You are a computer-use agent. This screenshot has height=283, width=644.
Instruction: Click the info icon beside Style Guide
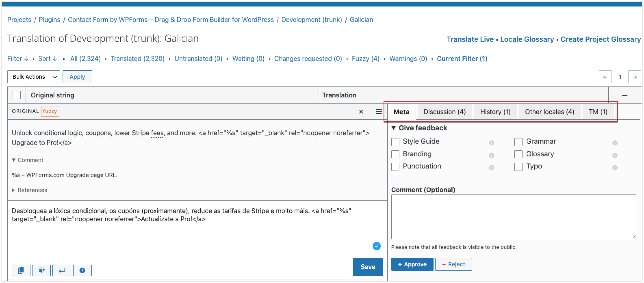[491, 143]
